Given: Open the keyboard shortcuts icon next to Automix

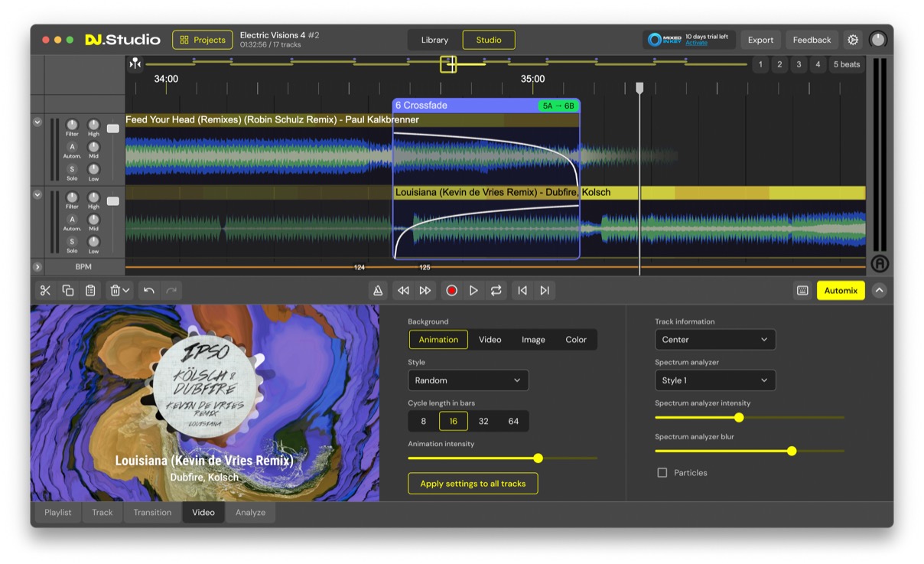Looking at the screenshot, I should [801, 290].
